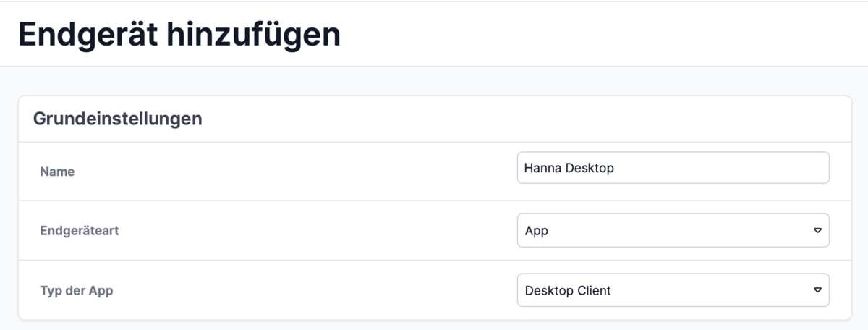Screen dimensions: 868x330
Task: Click blank middle area of Endgeräteart combo box
Action: click(x=673, y=232)
